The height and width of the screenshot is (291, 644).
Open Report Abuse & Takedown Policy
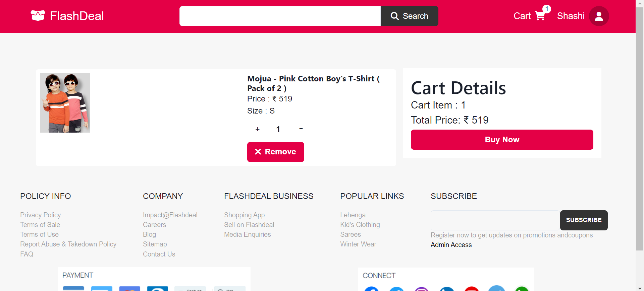coord(68,244)
